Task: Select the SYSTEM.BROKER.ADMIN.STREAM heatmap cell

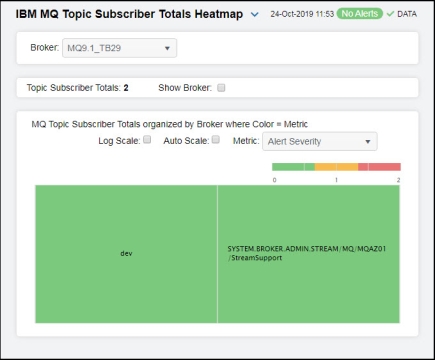Action: click(309, 254)
